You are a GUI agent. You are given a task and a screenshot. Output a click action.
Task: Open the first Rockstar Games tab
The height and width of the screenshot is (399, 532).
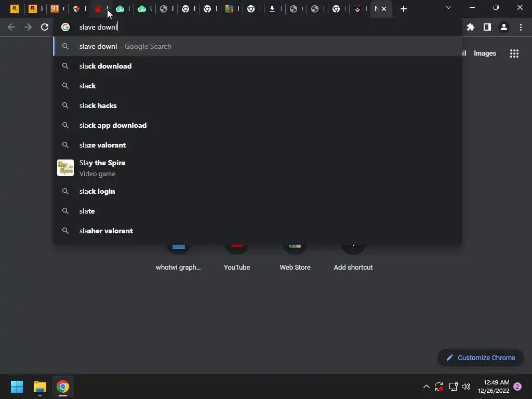(15, 9)
